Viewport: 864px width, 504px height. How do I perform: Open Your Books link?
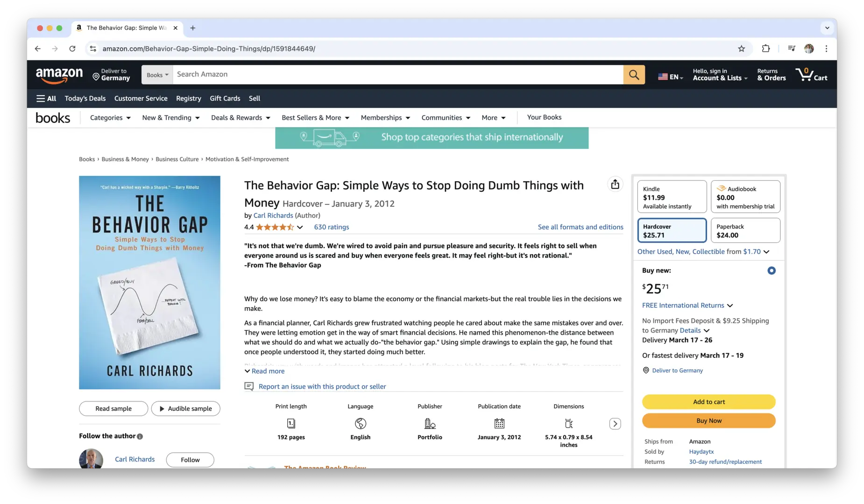pyautogui.click(x=544, y=117)
